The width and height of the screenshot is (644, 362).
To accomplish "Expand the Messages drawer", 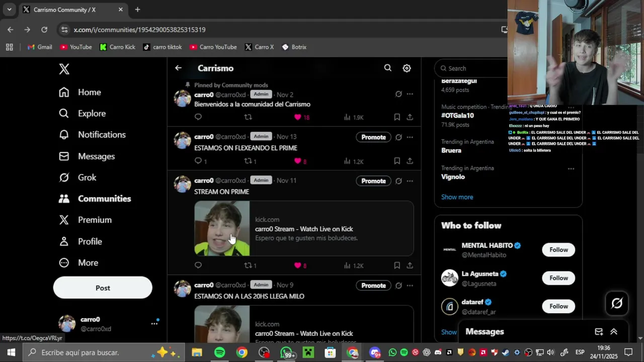I will point(614,331).
